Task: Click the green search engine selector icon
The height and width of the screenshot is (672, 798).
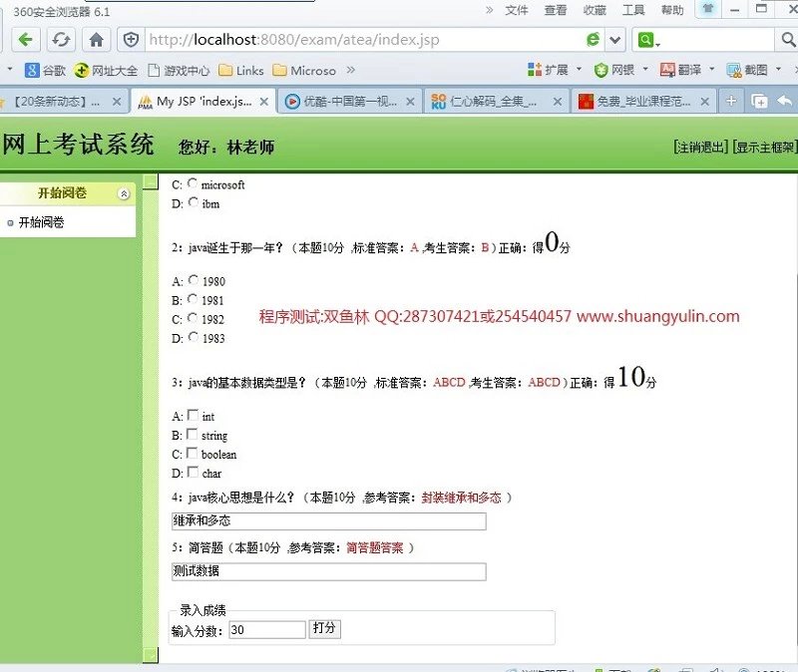Action: [648, 40]
